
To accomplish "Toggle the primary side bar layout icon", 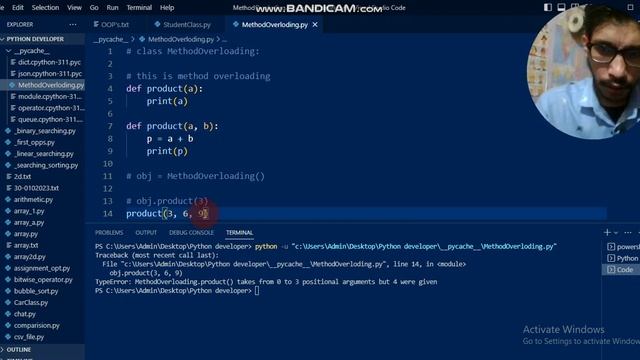I will 548,7.
